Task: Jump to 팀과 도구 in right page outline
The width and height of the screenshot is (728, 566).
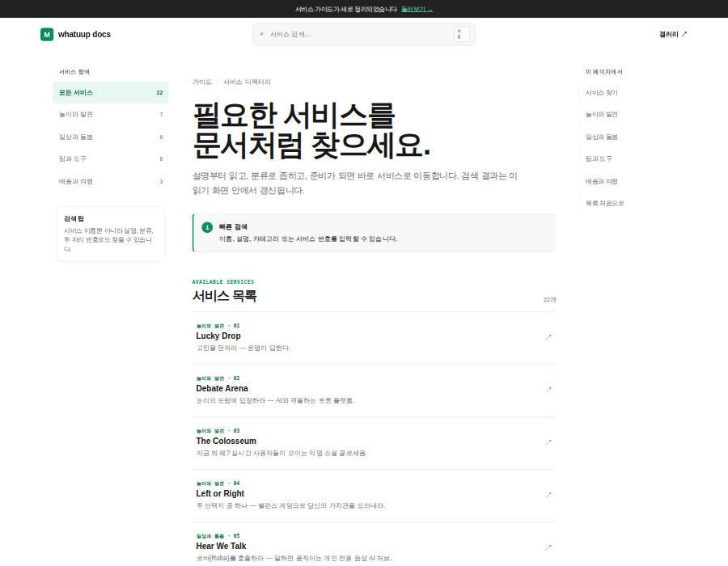Action: tap(599, 159)
